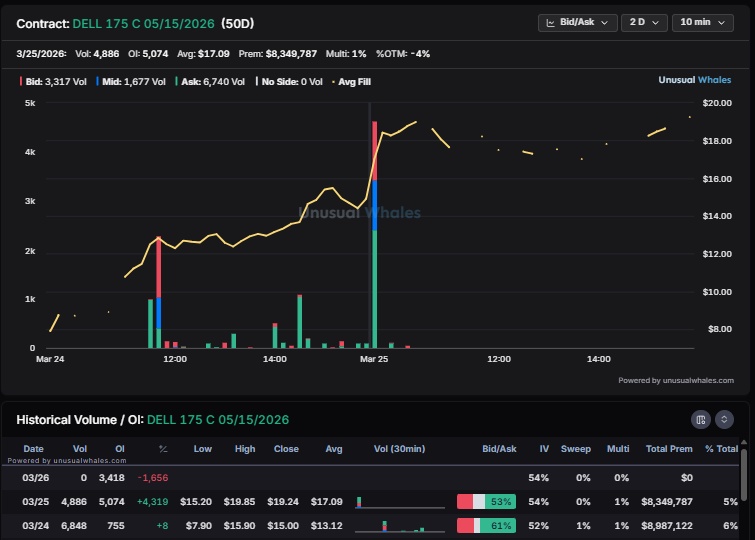
Task: Sort the table by Bid/Ask column
Action: coord(499,449)
